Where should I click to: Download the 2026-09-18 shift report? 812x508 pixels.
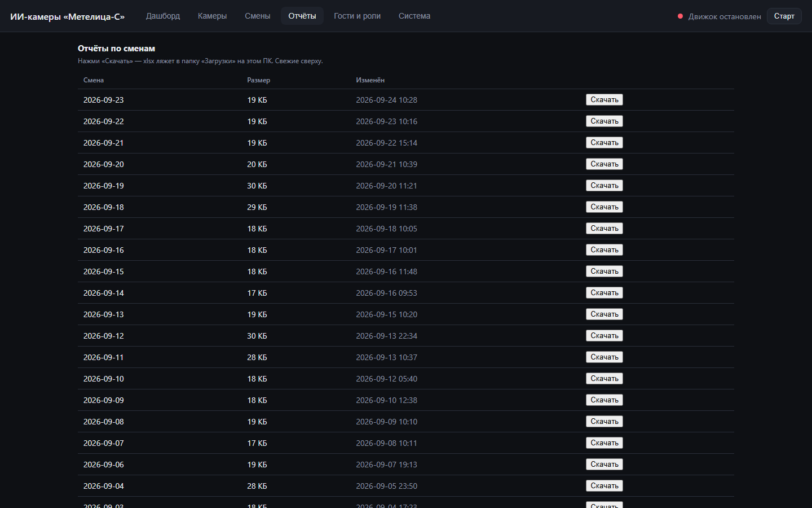(x=604, y=207)
